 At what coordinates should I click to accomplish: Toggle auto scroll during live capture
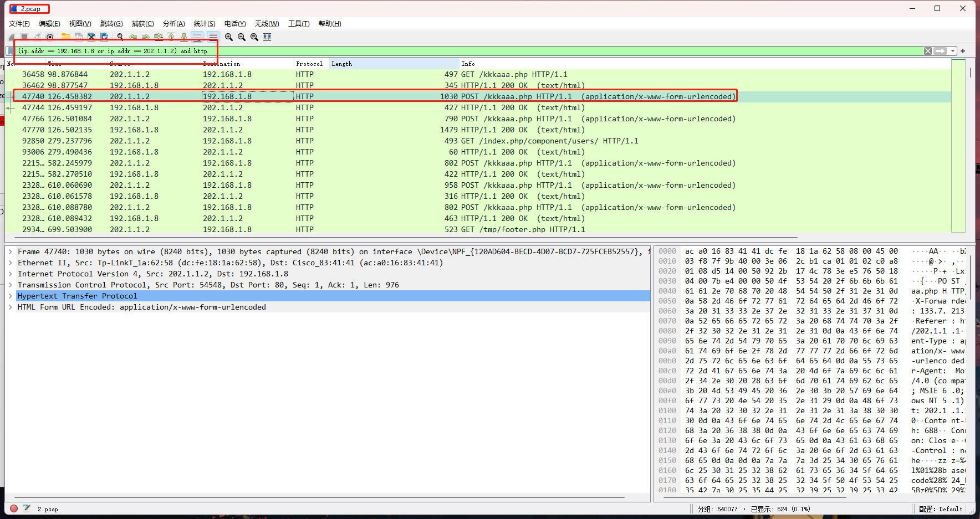[x=197, y=37]
